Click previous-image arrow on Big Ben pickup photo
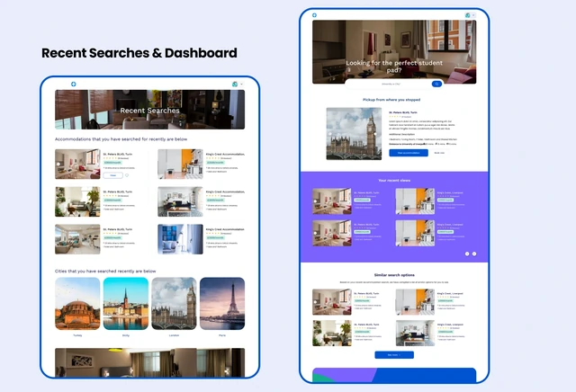 329,134
